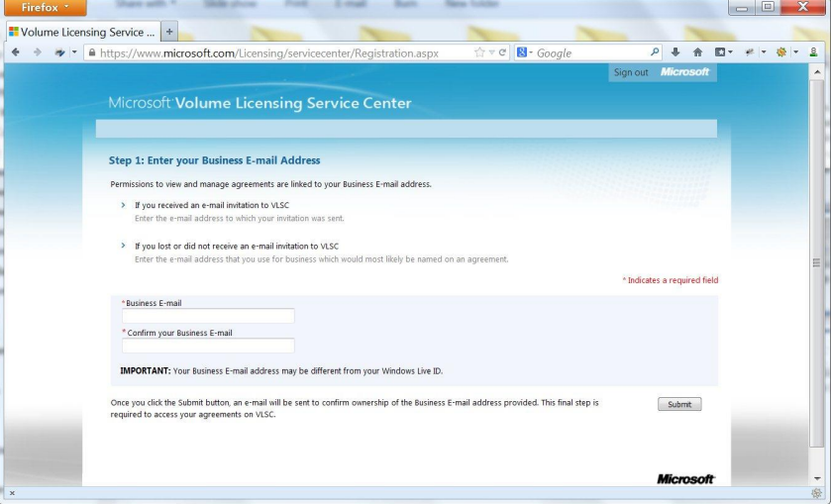
Task: Click the IMPORTANT notice text
Action: [281, 371]
